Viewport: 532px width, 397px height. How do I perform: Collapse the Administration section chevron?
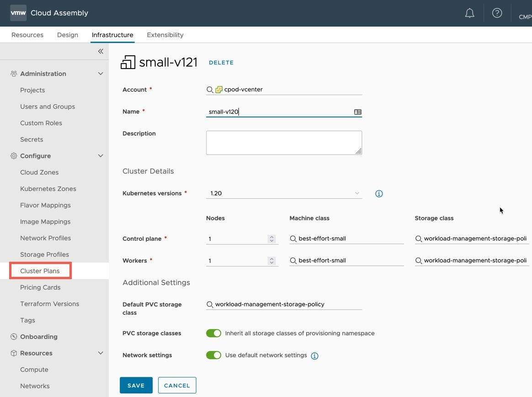pyautogui.click(x=101, y=74)
